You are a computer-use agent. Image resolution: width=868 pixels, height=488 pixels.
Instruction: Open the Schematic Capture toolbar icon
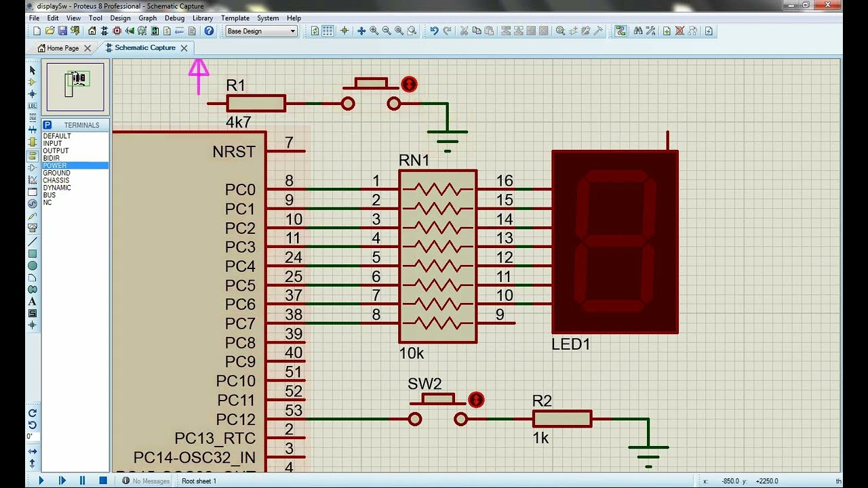pyautogui.click(x=104, y=31)
